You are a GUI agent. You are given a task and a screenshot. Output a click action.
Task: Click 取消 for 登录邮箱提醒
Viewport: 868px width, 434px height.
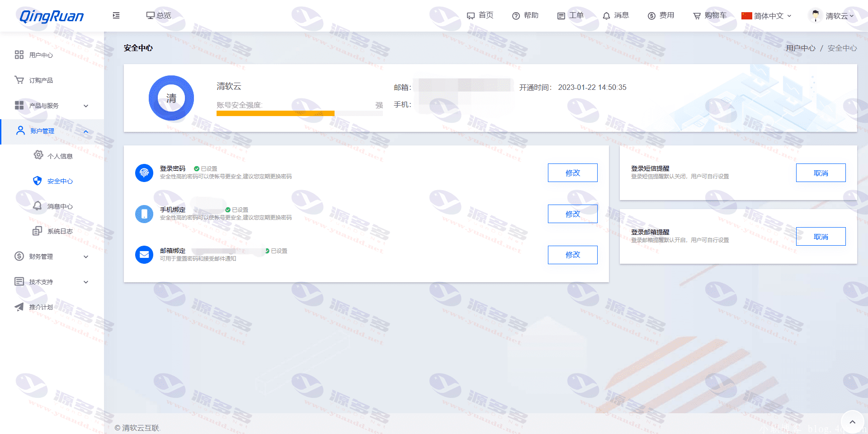click(821, 237)
